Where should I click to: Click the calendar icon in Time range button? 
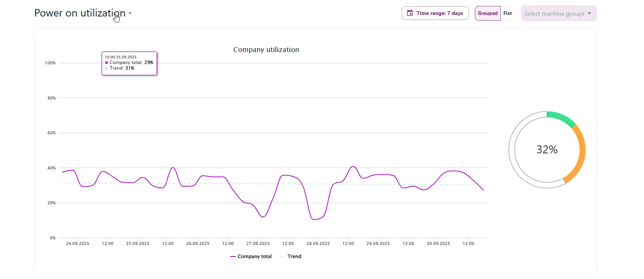(x=410, y=13)
